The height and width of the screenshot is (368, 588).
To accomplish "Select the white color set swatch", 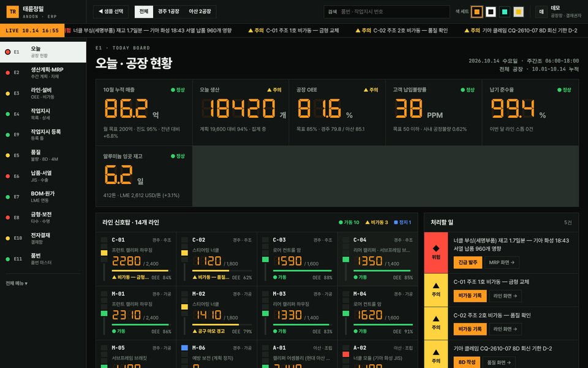I will (x=491, y=12).
